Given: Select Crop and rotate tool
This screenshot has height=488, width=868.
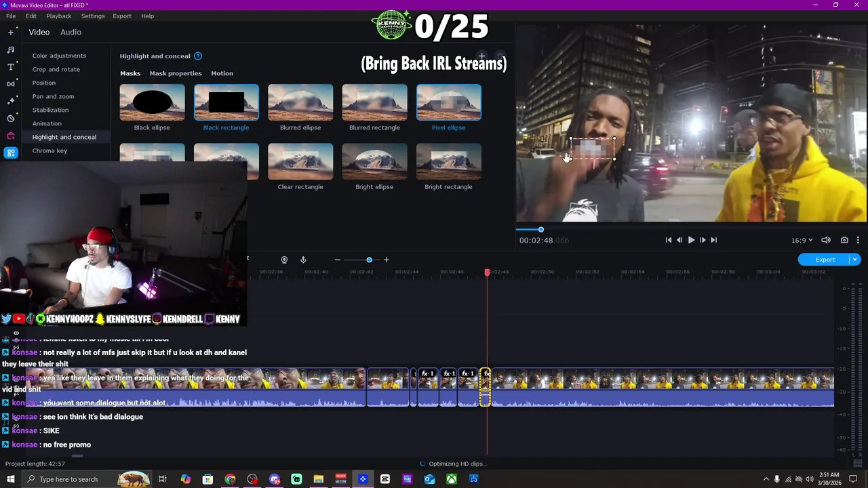Looking at the screenshot, I should 56,69.
